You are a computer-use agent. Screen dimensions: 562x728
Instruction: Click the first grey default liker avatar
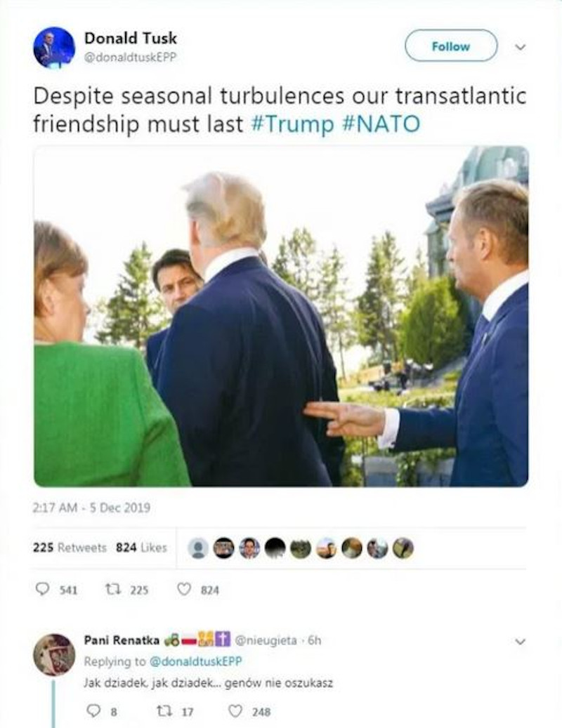point(198,548)
